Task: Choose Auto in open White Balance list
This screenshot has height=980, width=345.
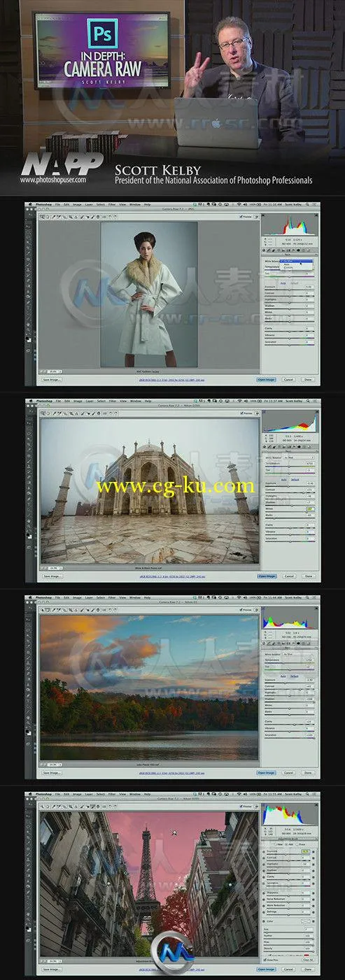Action: (287, 264)
